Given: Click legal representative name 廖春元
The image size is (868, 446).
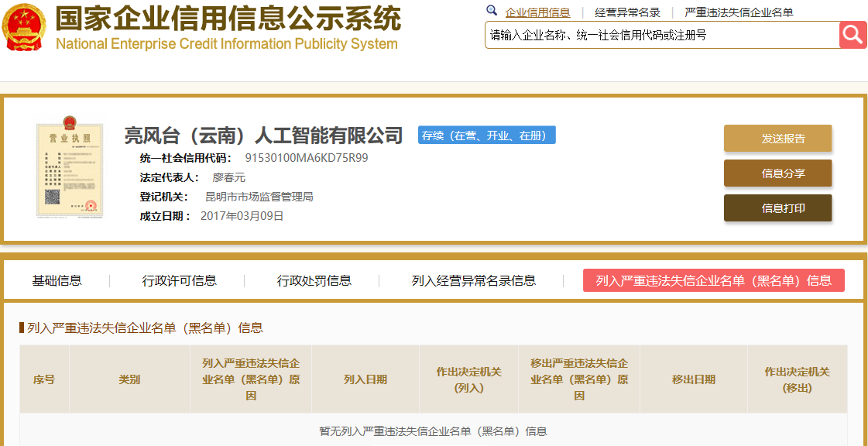Looking at the screenshot, I should [x=228, y=177].
